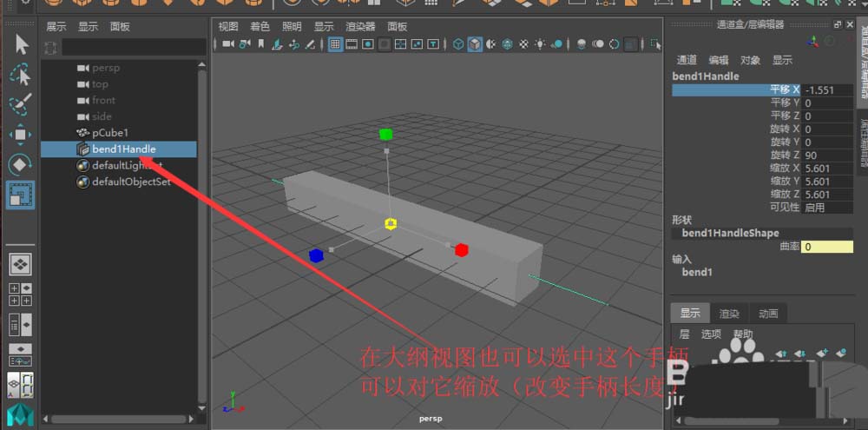The width and height of the screenshot is (868, 430).
Task: Switch to four view layout
Action: (21, 294)
